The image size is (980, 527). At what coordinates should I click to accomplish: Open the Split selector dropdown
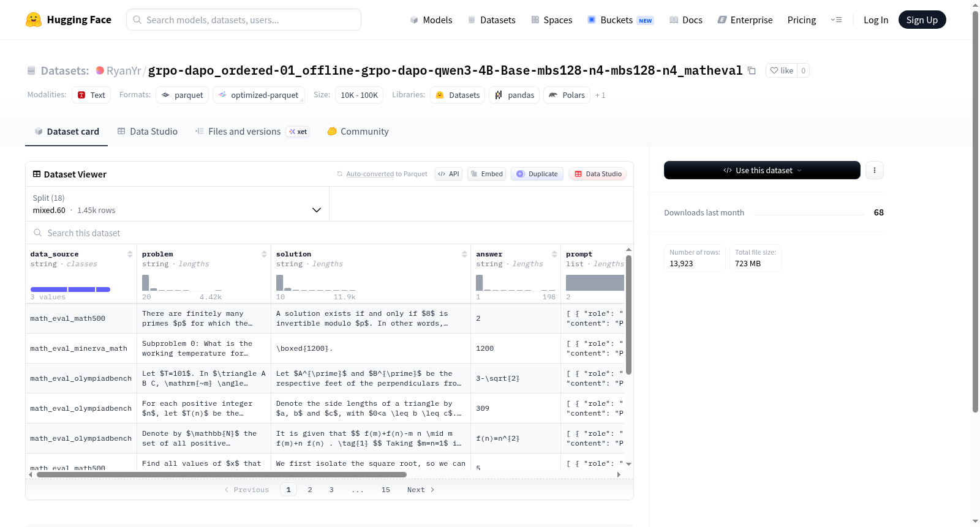[178, 204]
